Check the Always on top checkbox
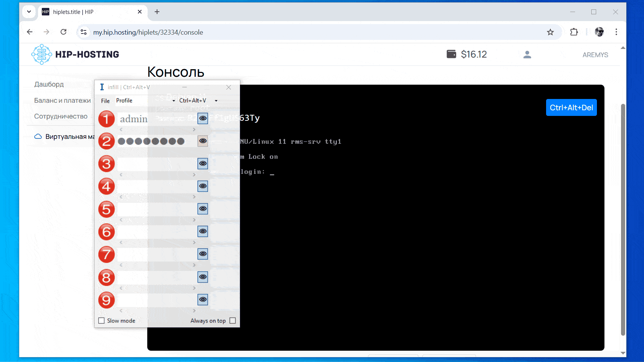 point(232,321)
